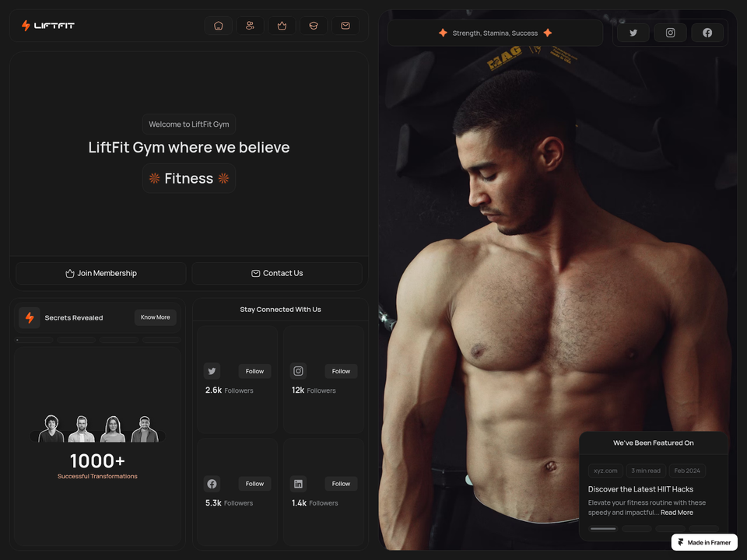Open Facebook from top-right social bar

pos(707,33)
